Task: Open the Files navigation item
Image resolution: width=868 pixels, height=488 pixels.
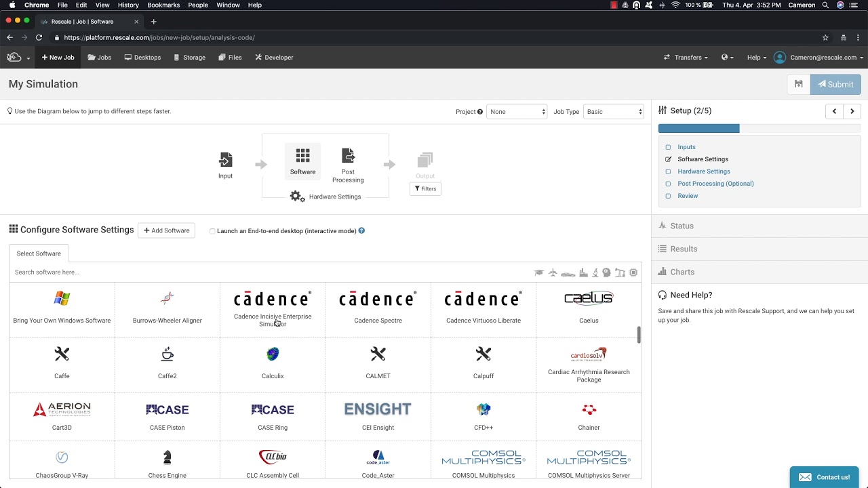Action: 230,58
